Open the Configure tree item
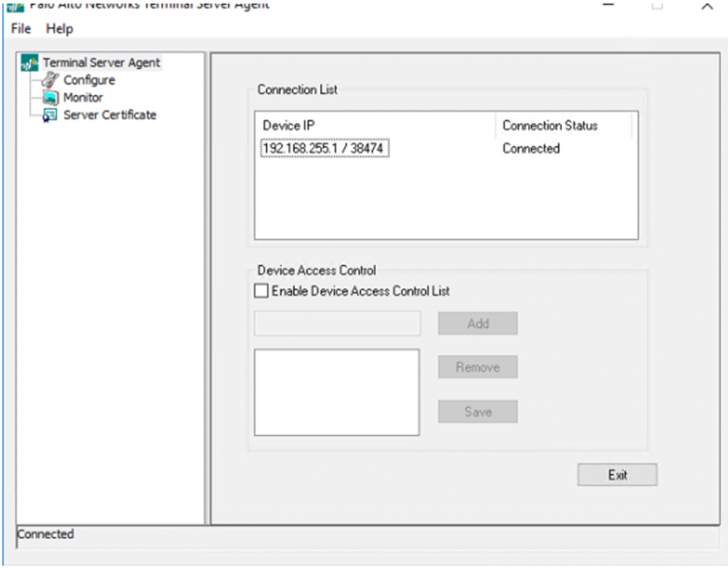Viewport: 728px width, 568px height. (89, 81)
